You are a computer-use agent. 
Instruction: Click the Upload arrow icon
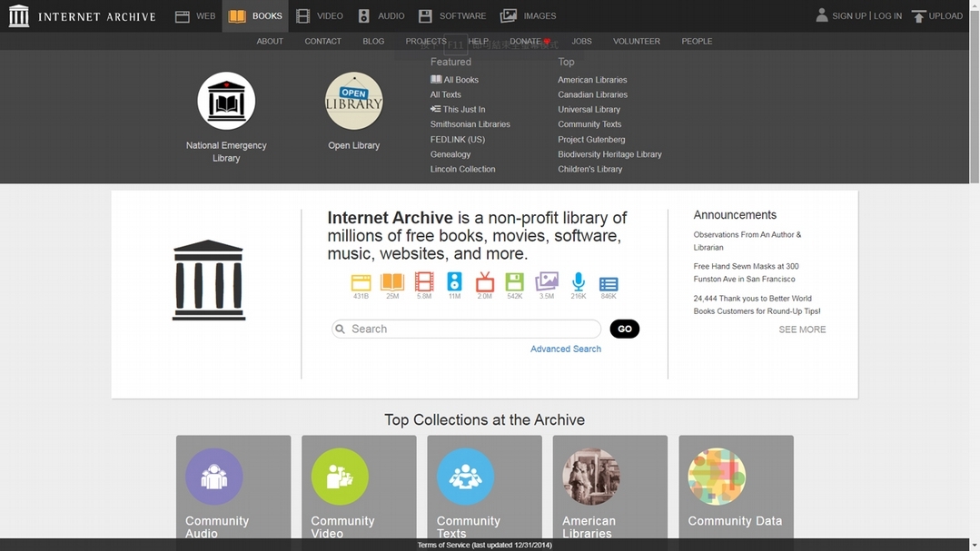tap(918, 16)
